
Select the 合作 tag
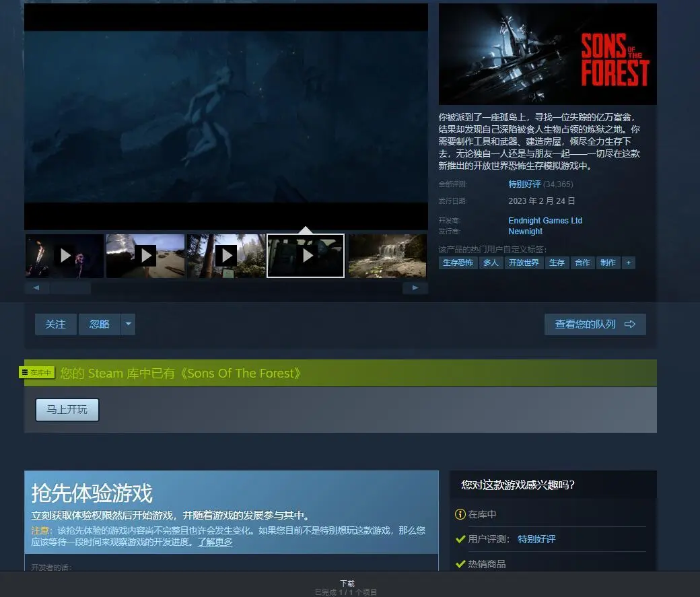[583, 262]
